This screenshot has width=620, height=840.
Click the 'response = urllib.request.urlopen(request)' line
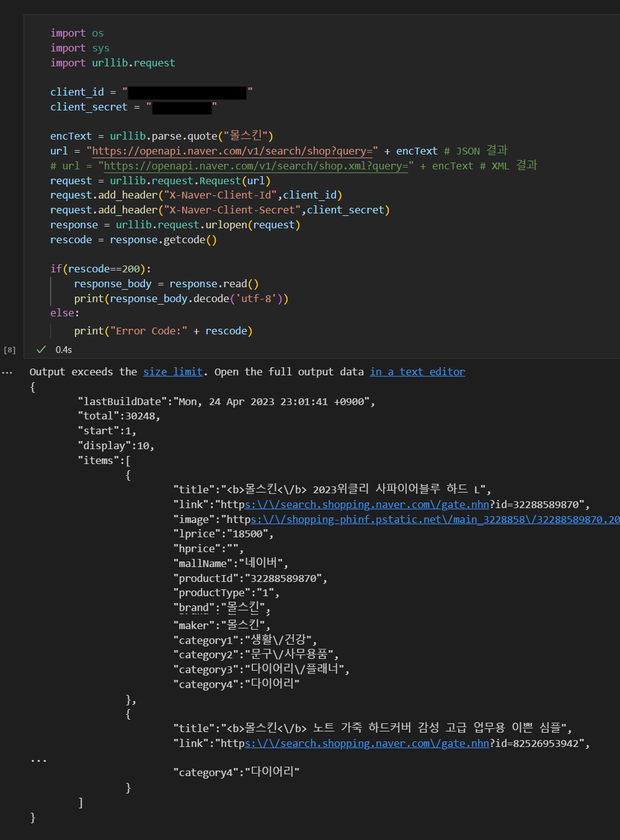point(175,225)
